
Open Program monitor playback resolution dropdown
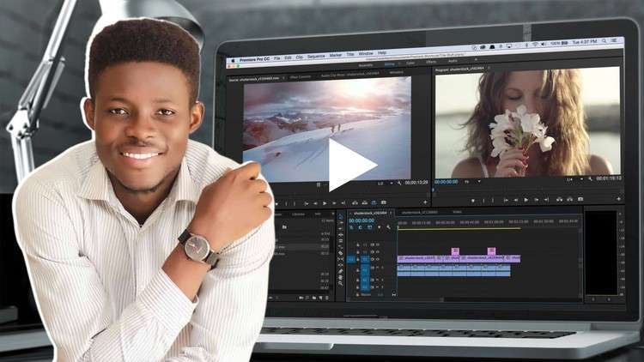point(576,179)
